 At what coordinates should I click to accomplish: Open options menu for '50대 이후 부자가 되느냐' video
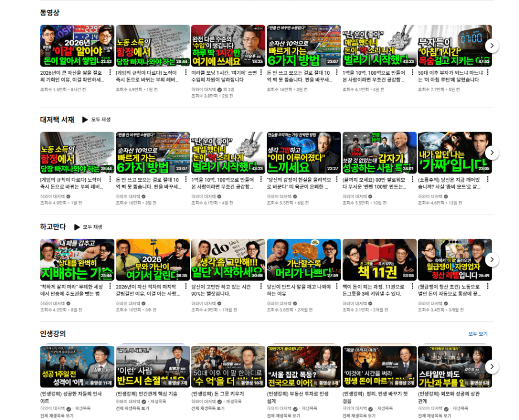pos(488,72)
